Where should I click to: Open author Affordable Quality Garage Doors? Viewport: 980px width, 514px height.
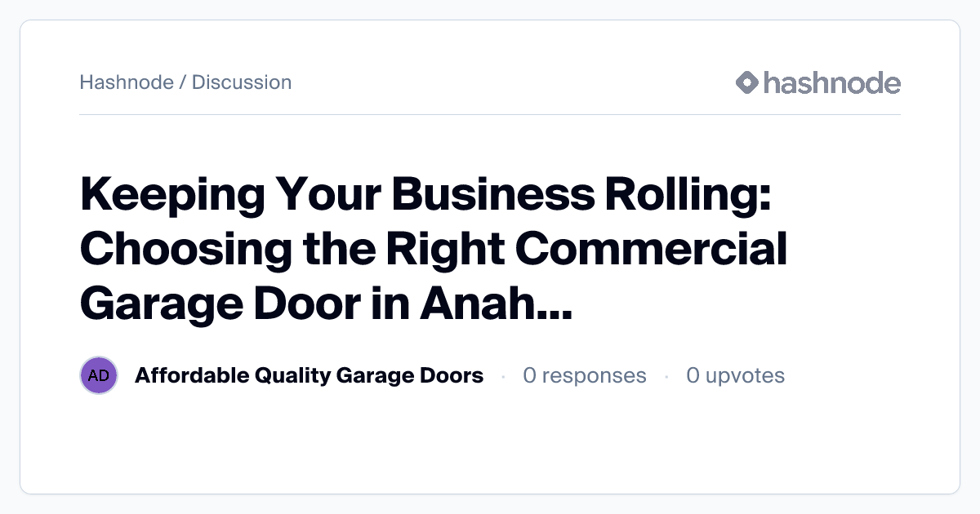tap(309, 376)
